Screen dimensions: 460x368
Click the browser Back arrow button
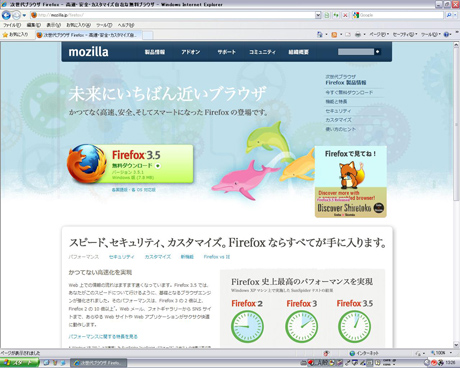(6, 15)
